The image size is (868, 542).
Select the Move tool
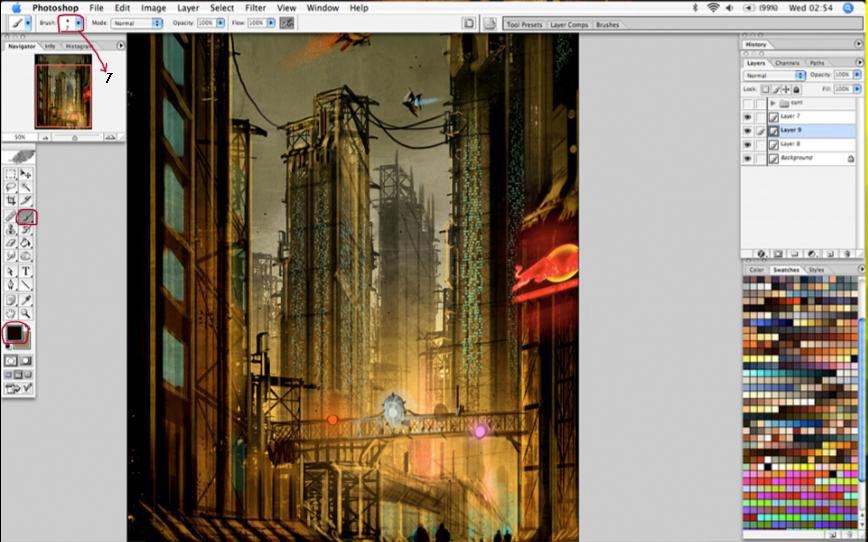pyautogui.click(x=26, y=174)
